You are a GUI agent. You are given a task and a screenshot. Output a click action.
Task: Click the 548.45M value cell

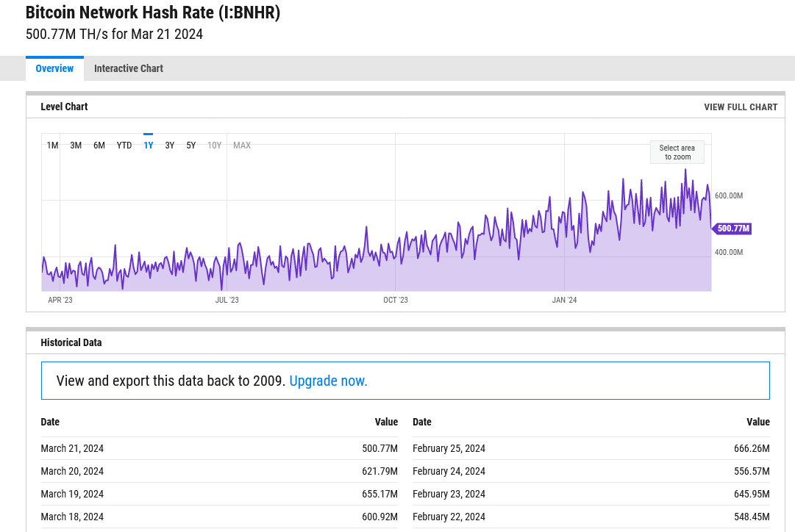click(x=752, y=517)
